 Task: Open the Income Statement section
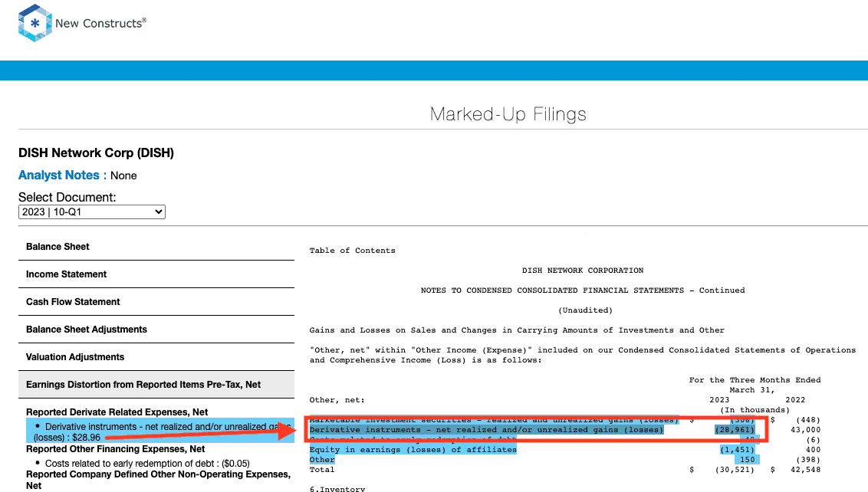(156, 274)
